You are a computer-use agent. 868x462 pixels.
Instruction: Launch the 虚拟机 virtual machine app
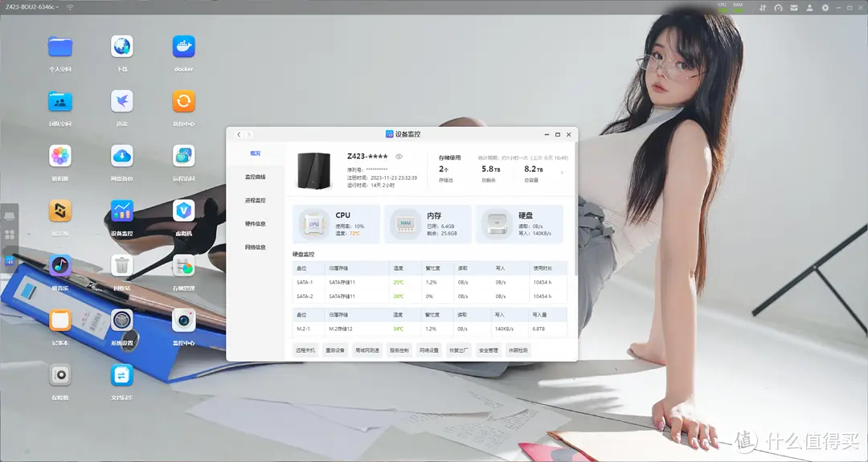pos(183,212)
